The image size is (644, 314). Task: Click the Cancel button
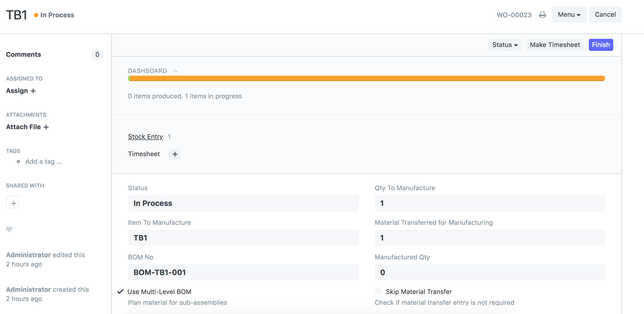pyautogui.click(x=605, y=15)
